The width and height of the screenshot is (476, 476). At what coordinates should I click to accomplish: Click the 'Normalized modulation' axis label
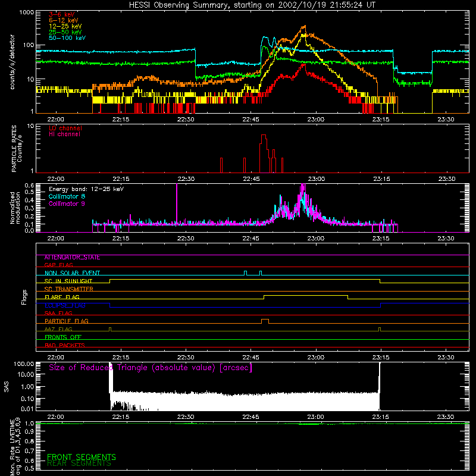(15, 208)
